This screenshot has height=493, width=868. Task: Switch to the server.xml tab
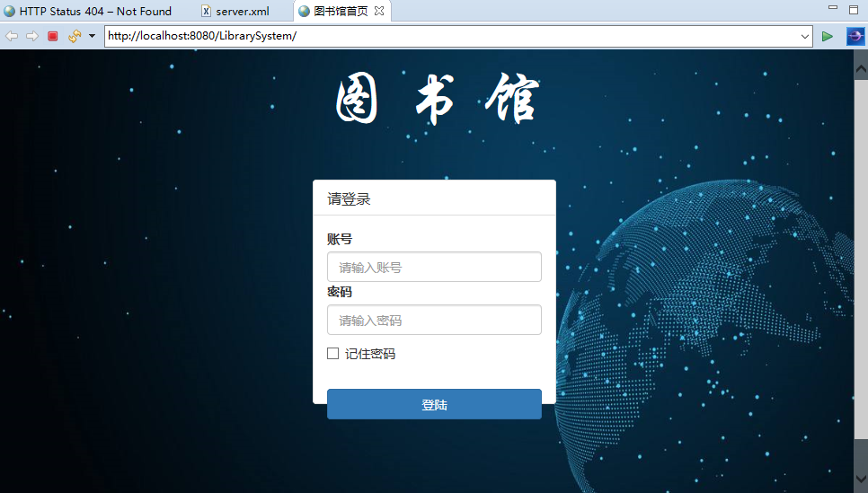coord(243,11)
